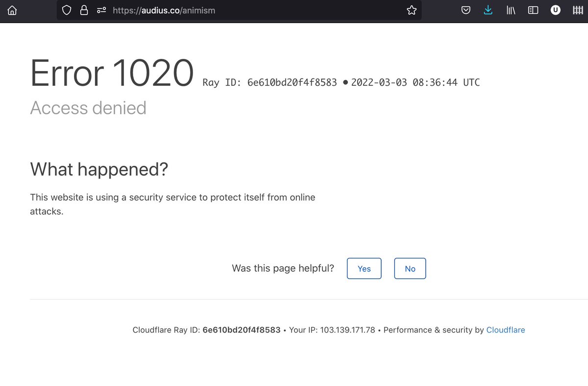Open the Downloads panel arrow
This screenshot has width=588, height=386.
pyautogui.click(x=488, y=10)
